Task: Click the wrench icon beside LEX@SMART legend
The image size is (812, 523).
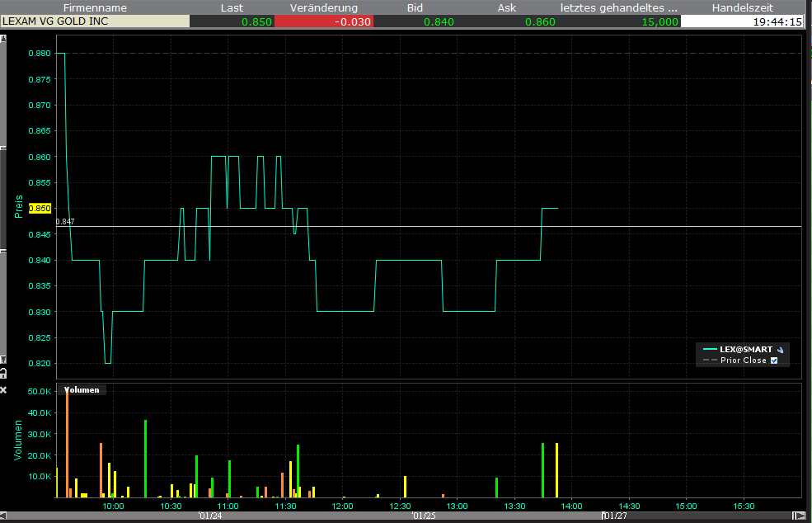Action: pos(781,349)
